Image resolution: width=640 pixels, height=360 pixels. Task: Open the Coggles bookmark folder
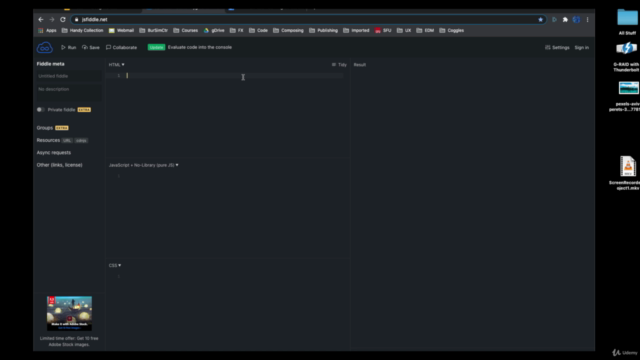(x=451, y=30)
